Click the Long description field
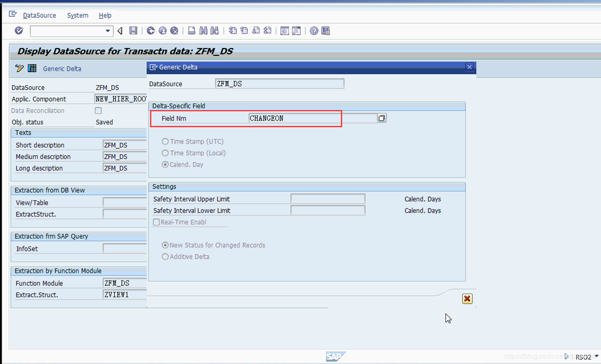 (x=125, y=168)
